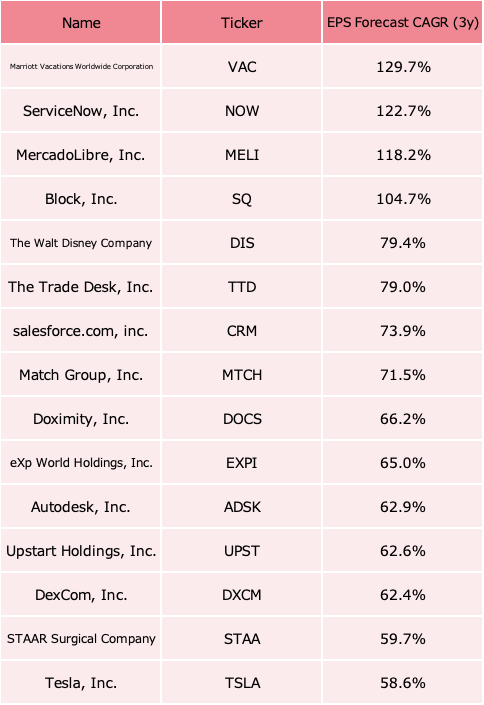Click the TSLA ticker cell
Image resolution: width=484 pixels, height=705 pixels.
tap(242, 683)
